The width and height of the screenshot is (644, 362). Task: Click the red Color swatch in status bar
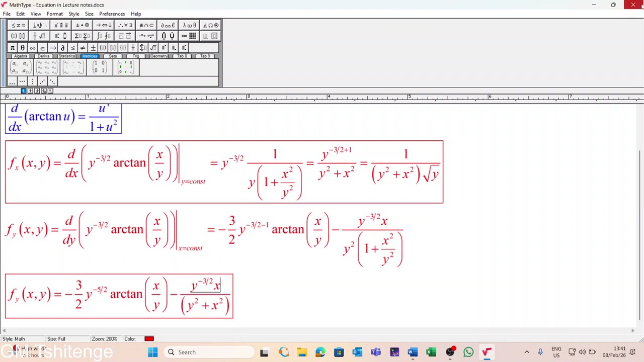coord(149,339)
